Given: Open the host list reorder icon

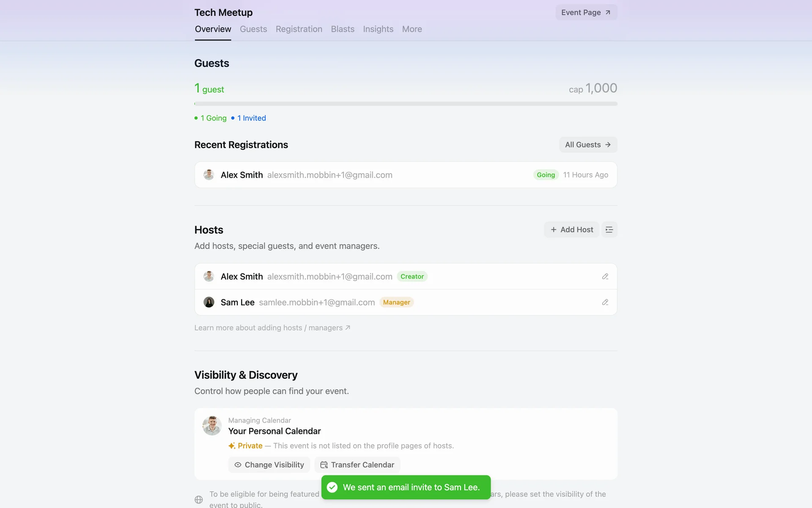Looking at the screenshot, I should [609, 229].
